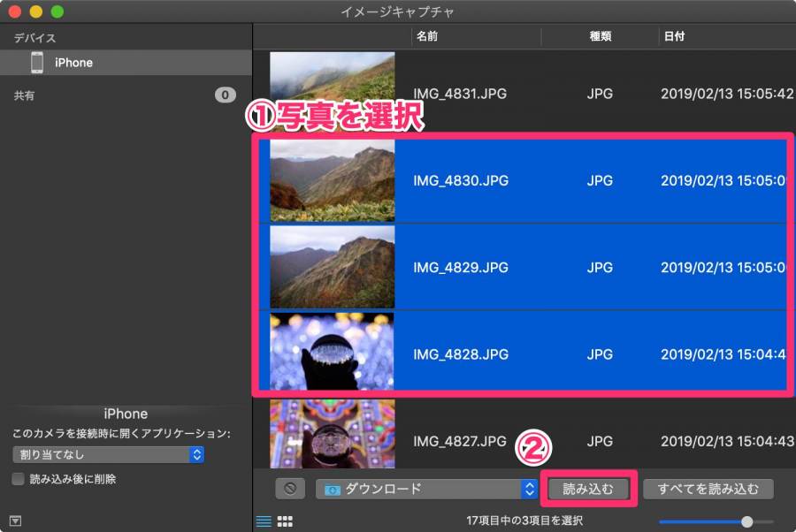Sort by the 種類 column header
796x532 pixels.
point(600,36)
